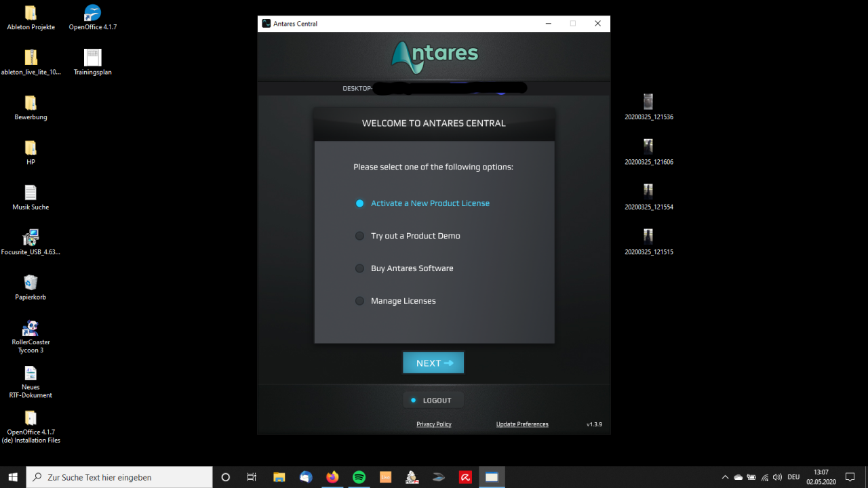The image size is (868, 488).
Task: Select Activate a New Product License option
Action: [x=422, y=203]
